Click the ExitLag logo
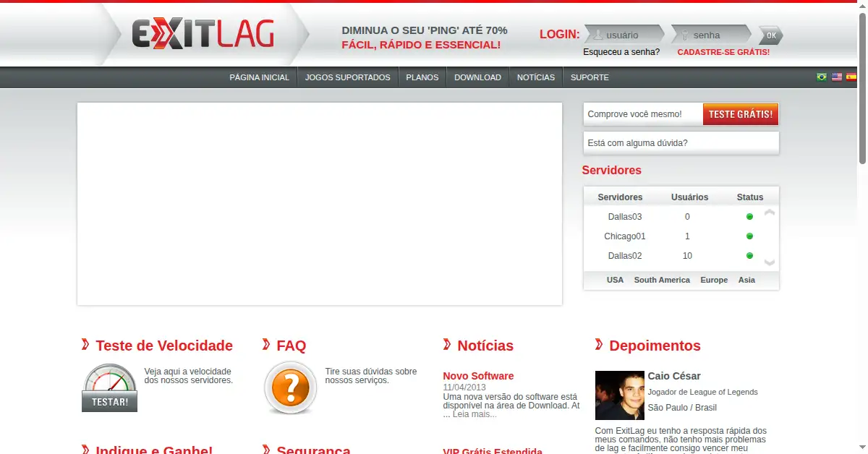Image resolution: width=868 pixels, height=454 pixels. click(203, 34)
